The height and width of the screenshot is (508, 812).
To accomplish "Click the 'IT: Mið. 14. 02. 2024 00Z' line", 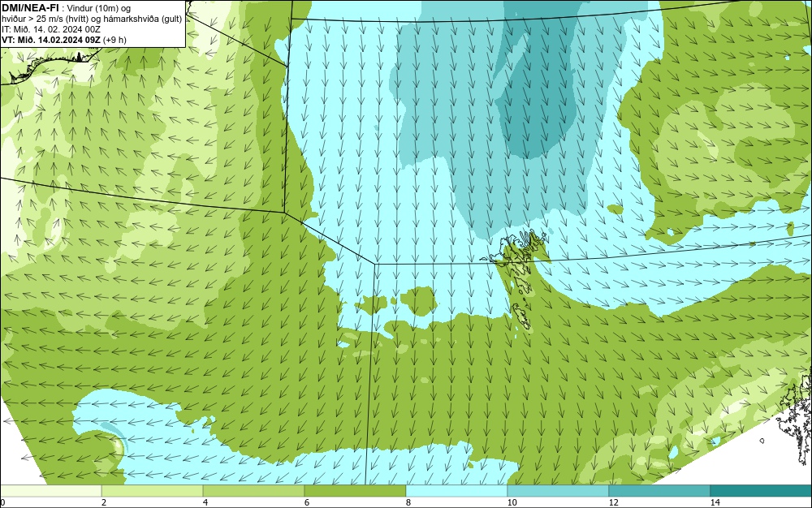I will click(51, 29).
